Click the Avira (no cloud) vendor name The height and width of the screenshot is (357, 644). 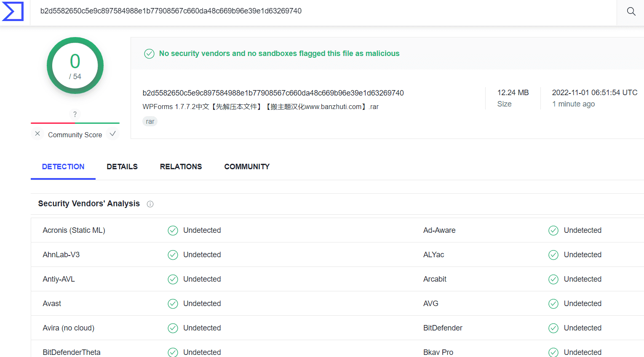[68, 328]
